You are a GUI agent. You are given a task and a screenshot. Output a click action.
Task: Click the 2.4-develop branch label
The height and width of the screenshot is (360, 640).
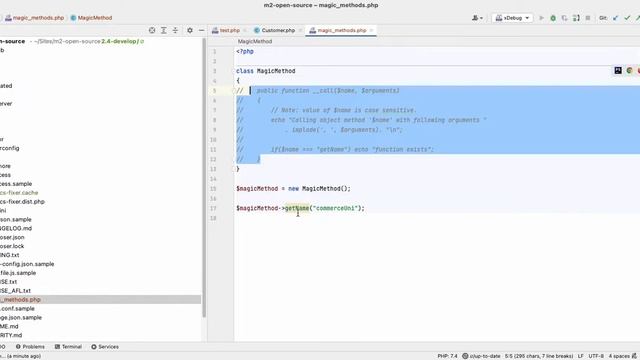pos(120,41)
